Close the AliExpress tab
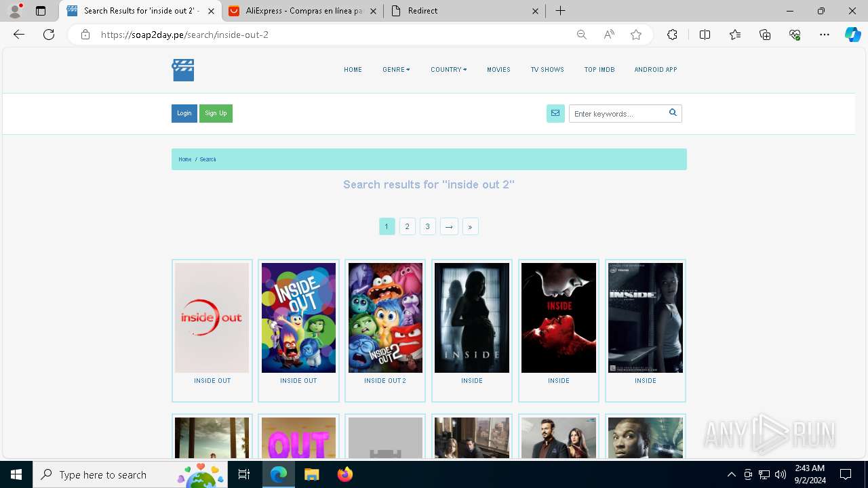This screenshot has width=868, height=488. pyautogui.click(x=372, y=11)
